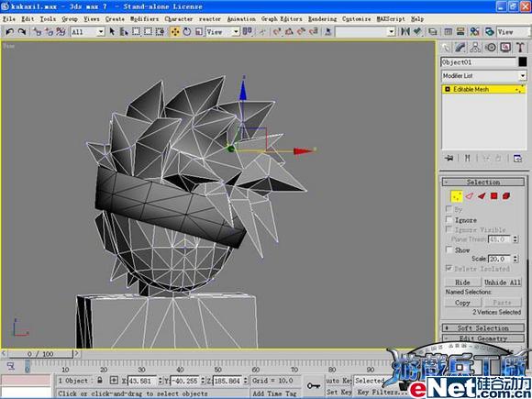The image size is (532, 399).
Task: Switch to Edge sub-object level
Action: (x=470, y=195)
